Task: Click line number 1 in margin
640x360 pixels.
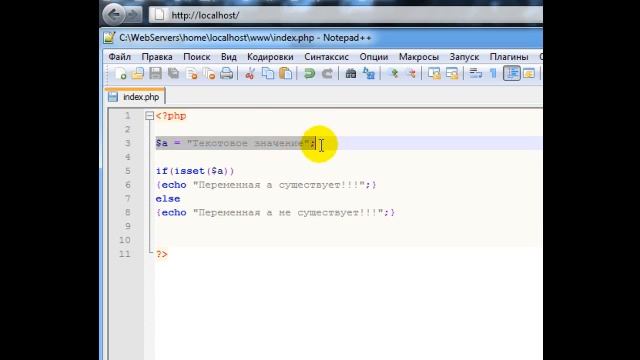Action: (x=128, y=116)
